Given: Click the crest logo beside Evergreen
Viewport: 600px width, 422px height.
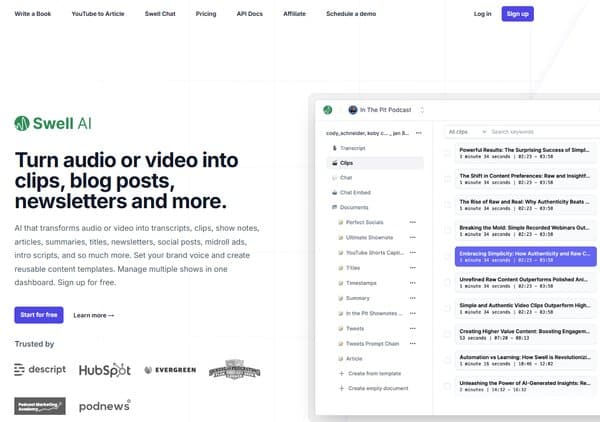Looking at the screenshot, I should coord(235,370).
